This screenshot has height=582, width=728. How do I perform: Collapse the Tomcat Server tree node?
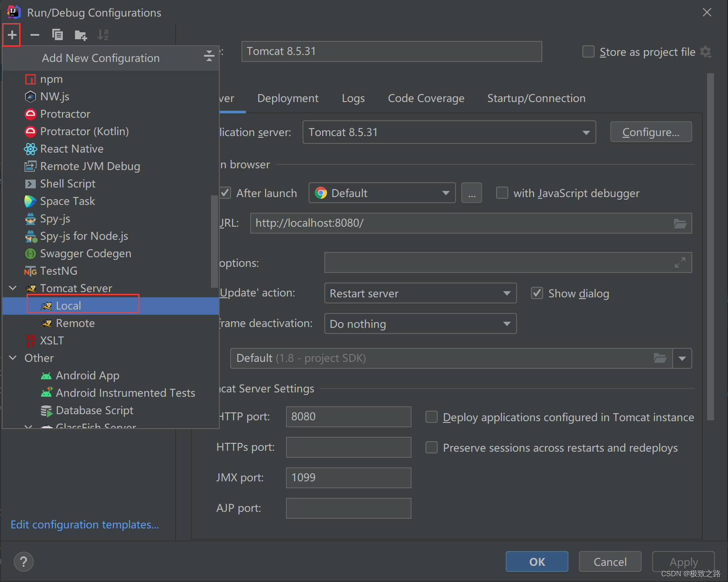pyautogui.click(x=13, y=288)
